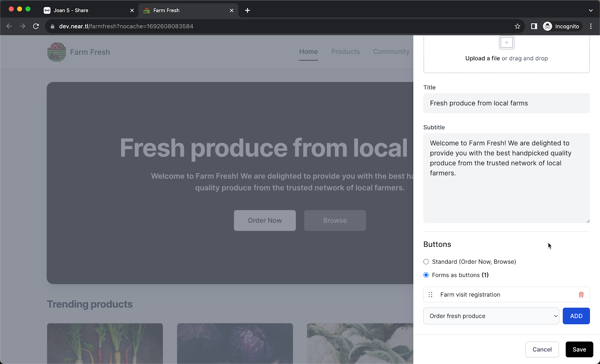
Task: Click into the Title text field
Action: (506, 103)
